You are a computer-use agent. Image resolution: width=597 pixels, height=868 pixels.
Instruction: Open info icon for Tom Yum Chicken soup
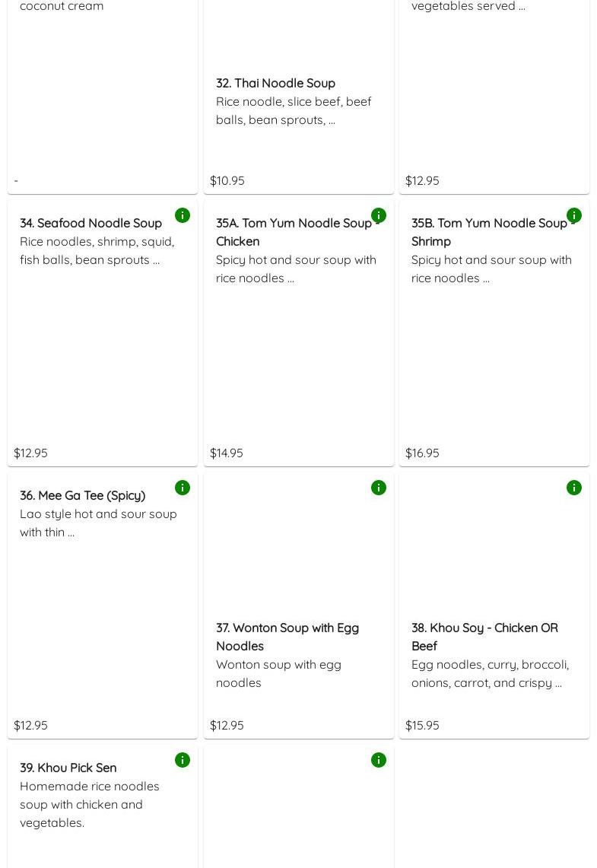click(x=379, y=215)
